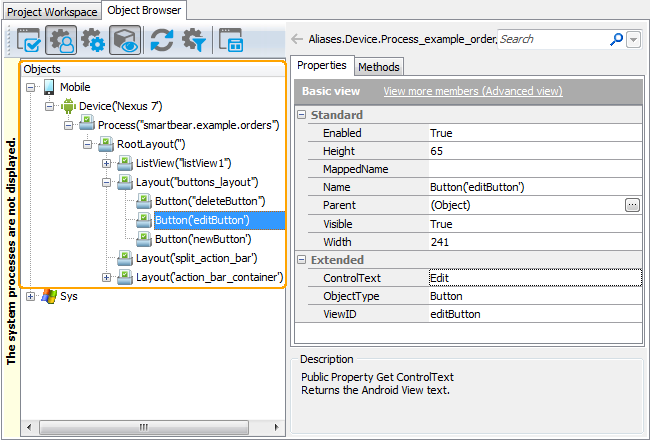Click View more members (Advanced view) link
The height and width of the screenshot is (440, 650).
click(472, 91)
